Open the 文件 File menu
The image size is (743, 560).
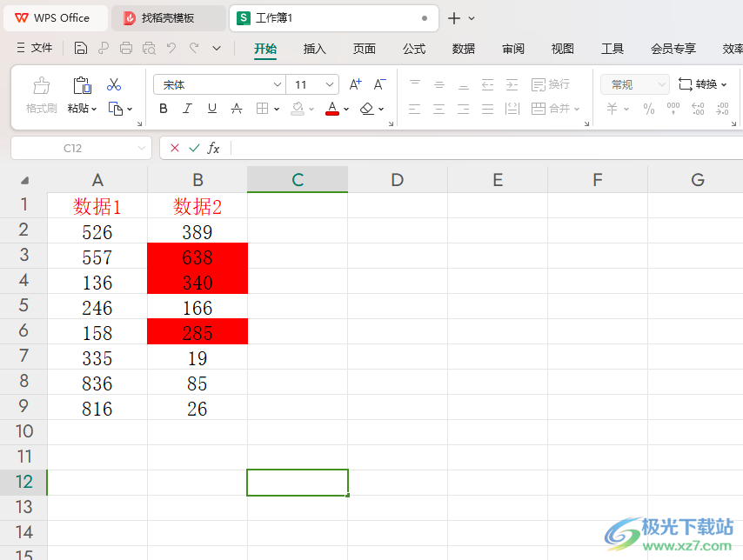[x=35, y=48]
